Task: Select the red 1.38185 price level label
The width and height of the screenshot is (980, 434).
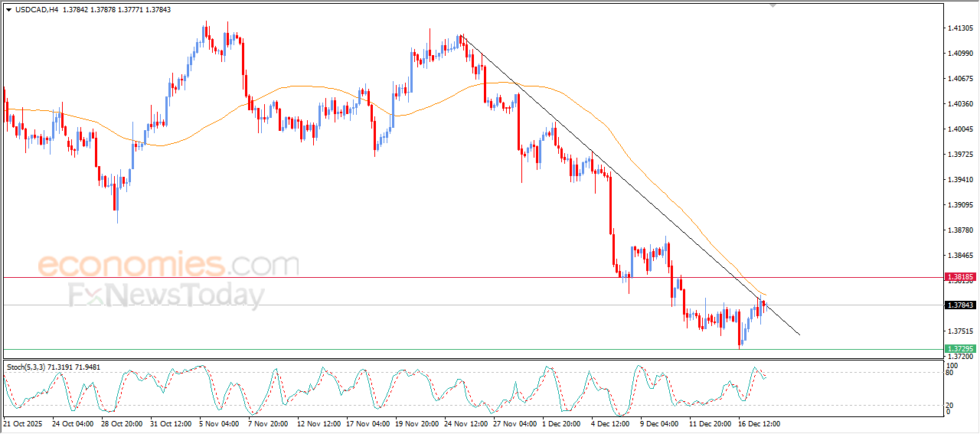Action: coord(960,276)
